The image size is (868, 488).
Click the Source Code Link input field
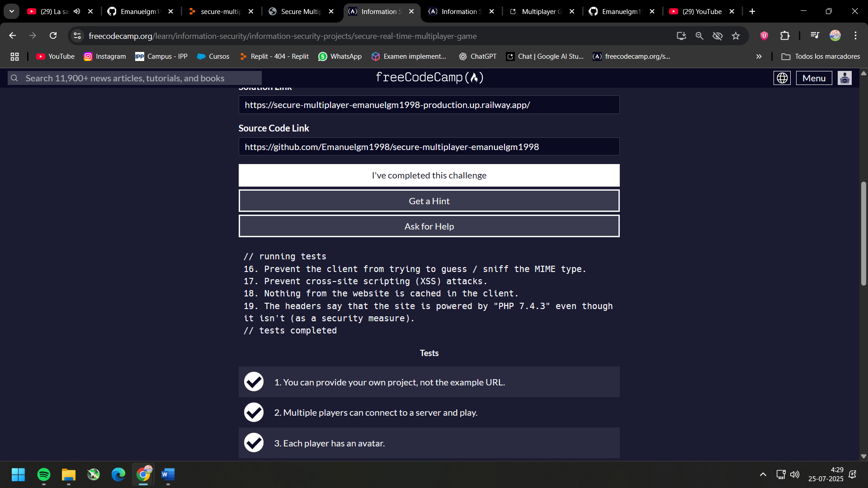429,147
